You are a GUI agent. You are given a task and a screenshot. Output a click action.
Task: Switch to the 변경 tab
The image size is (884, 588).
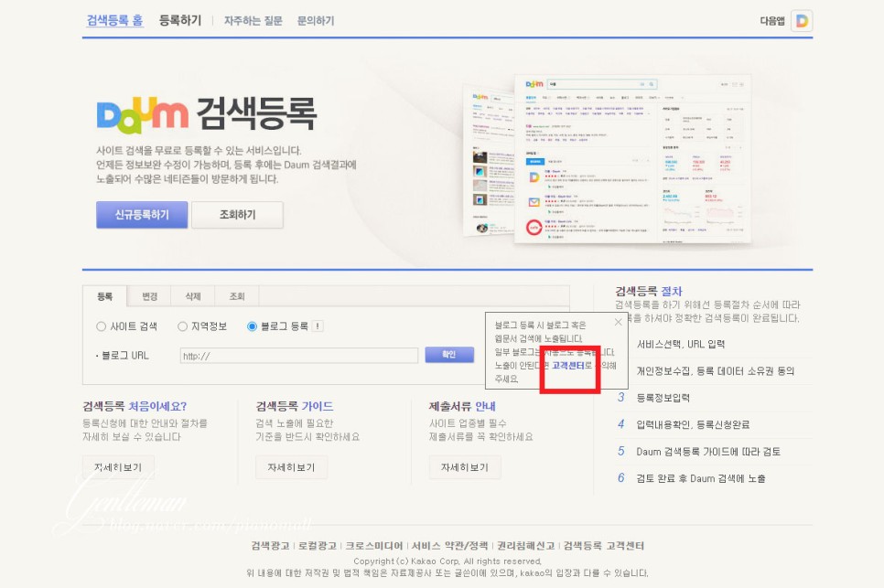coord(149,296)
